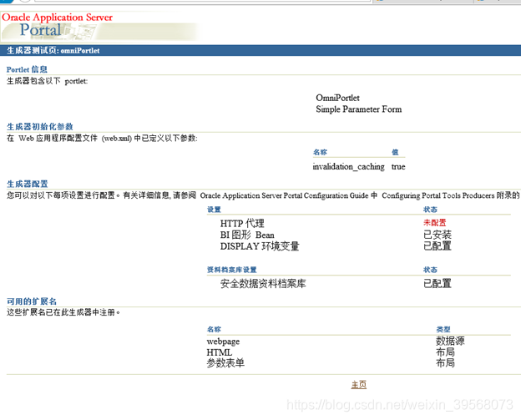Image resolution: width=521 pixels, height=420 pixels.
Task: Click the true value for invalidation_caching
Action: tap(398, 166)
